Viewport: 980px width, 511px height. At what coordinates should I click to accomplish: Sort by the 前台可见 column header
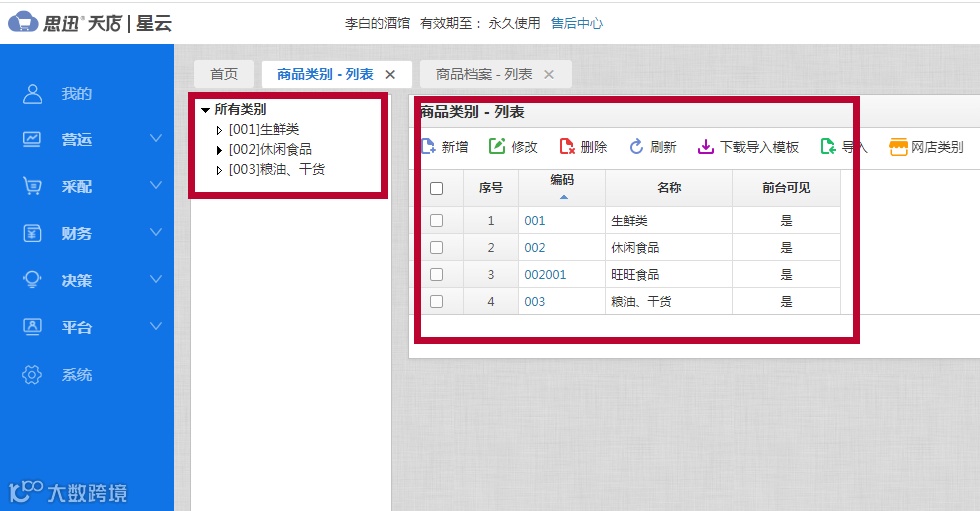click(x=786, y=187)
